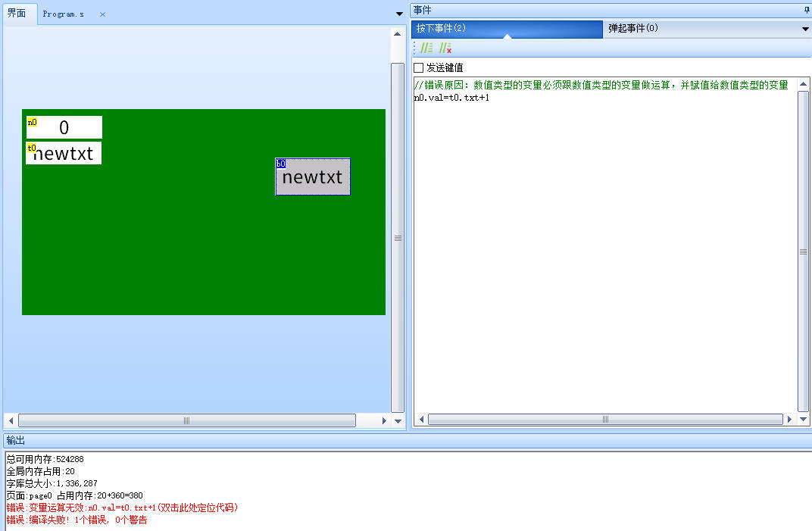Switch to 弹起事件(0) tab
Viewport: 812px width, 531px height.
632,28
